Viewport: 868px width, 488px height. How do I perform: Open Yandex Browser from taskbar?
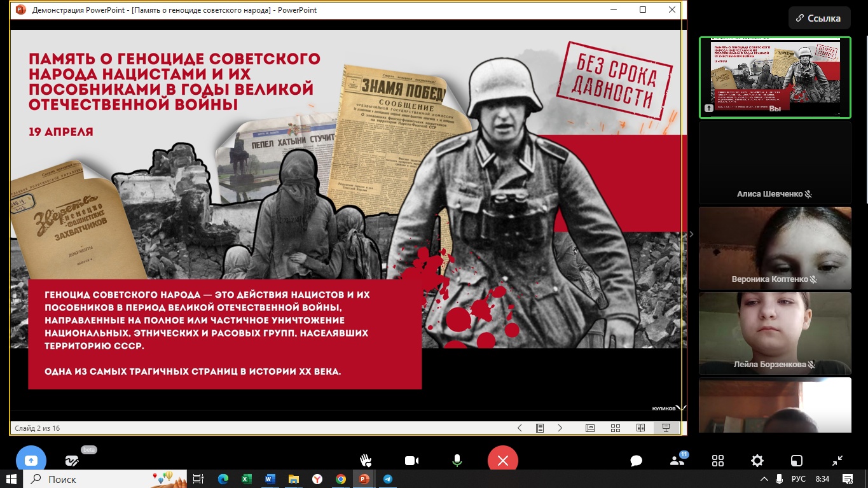pos(317,478)
